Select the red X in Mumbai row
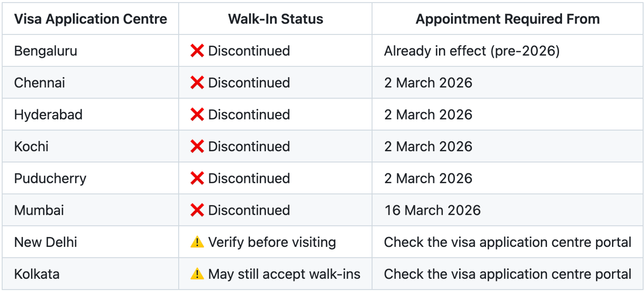Screen dimensions: 644x293 point(197,210)
